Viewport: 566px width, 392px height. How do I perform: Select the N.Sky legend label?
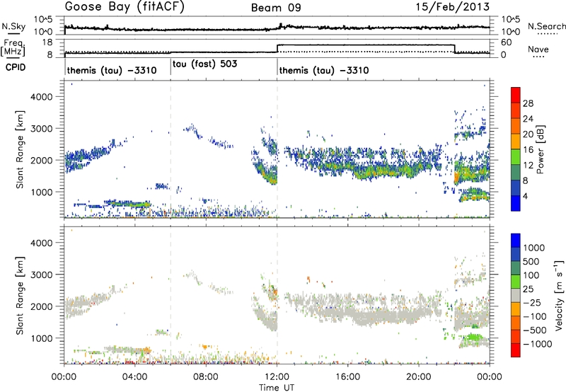[13, 26]
